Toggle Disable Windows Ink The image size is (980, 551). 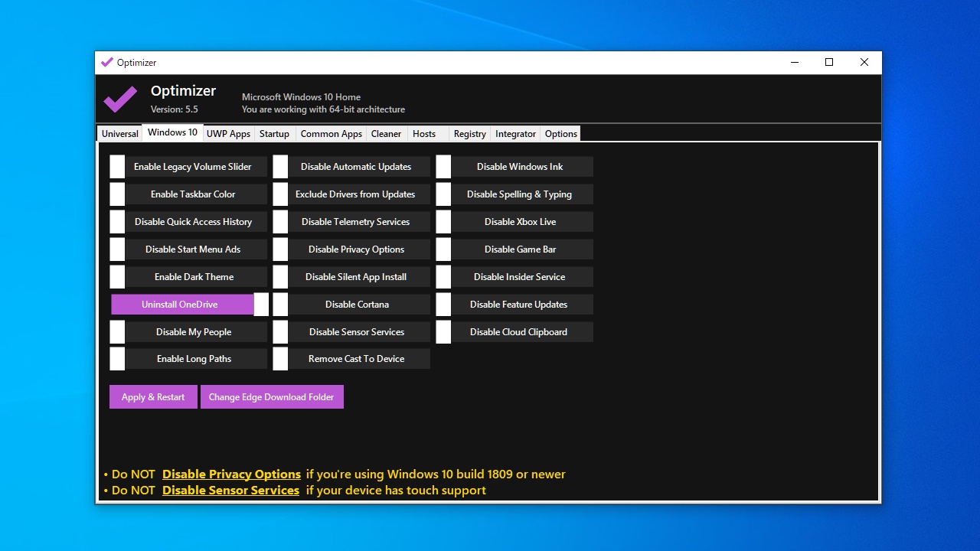pyautogui.click(x=514, y=167)
